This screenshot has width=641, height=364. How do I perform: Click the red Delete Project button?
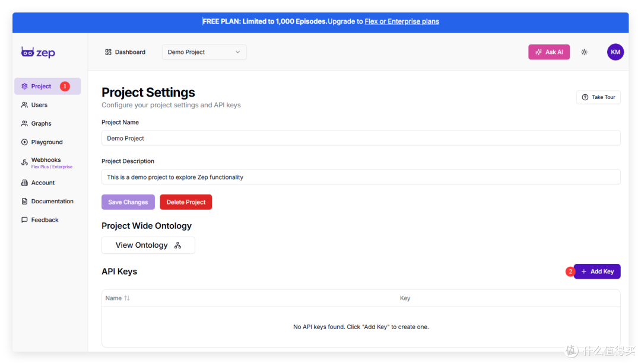click(x=186, y=202)
